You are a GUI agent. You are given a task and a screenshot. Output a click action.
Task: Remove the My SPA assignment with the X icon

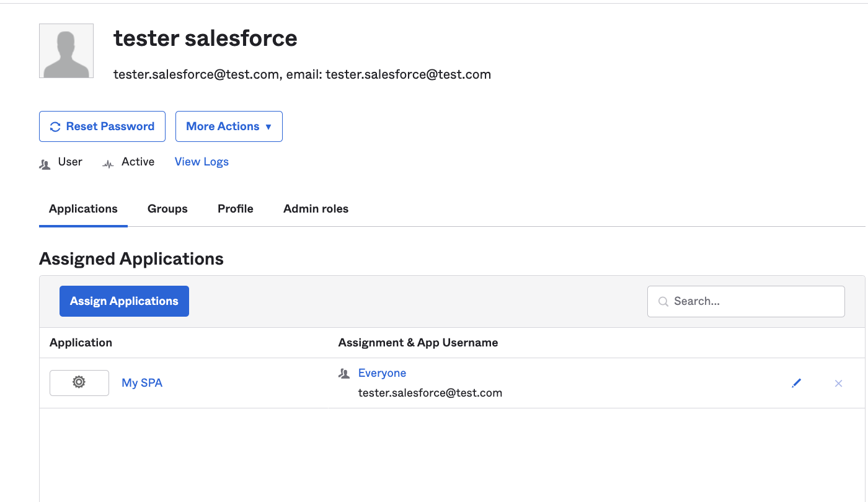point(838,384)
